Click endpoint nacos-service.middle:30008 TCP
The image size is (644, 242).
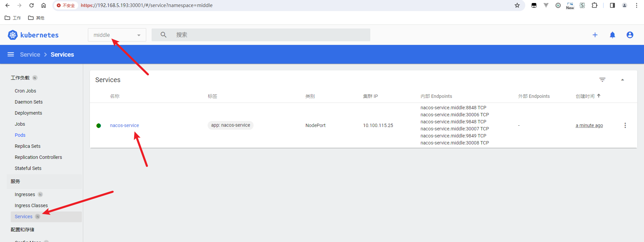pos(455,143)
